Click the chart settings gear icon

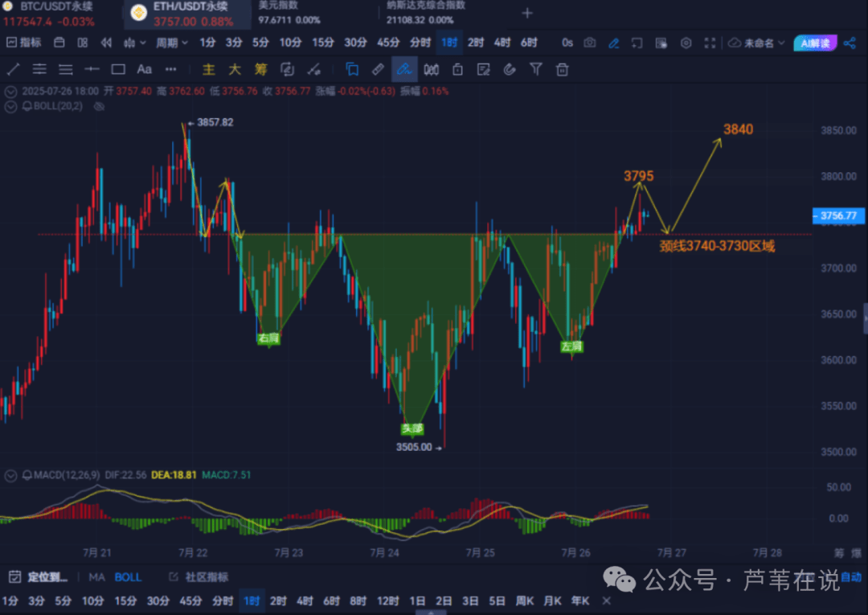pos(686,43)
